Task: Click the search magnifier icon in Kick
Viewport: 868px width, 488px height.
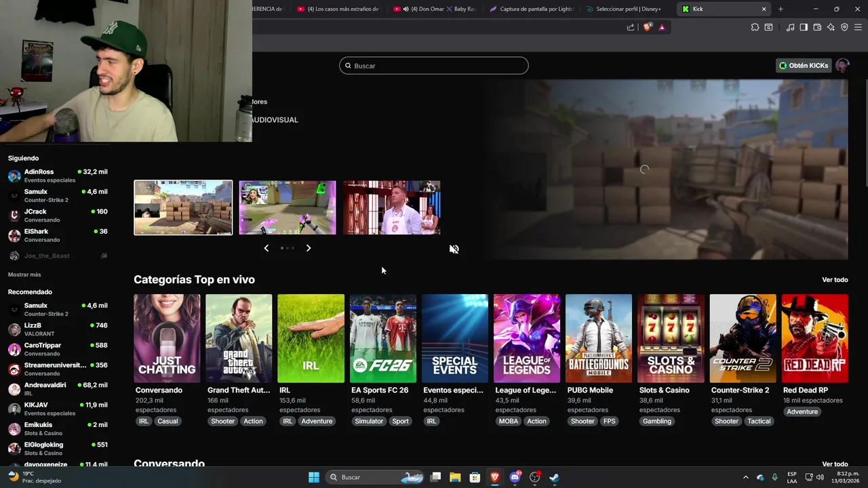Action: [348, 66]
